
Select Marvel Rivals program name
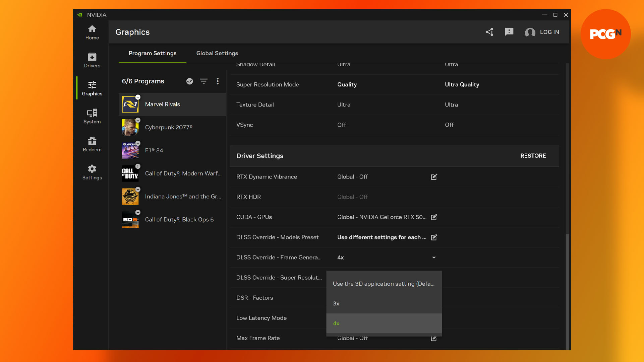click(163, 104)
